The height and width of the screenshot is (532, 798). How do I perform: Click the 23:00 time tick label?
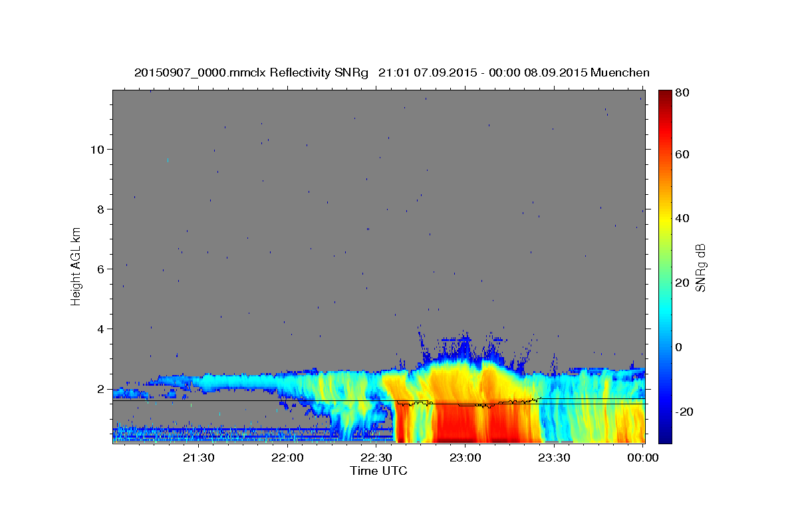coord(465,458)
